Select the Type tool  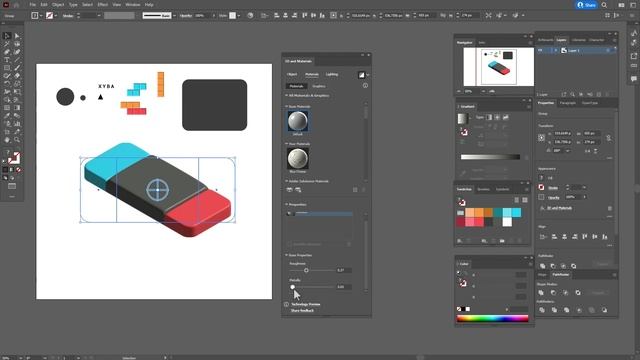click(7, 60)
